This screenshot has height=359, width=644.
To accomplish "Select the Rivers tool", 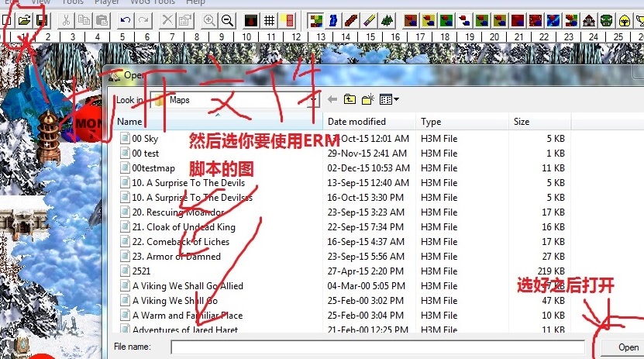I will pos(333,20).
